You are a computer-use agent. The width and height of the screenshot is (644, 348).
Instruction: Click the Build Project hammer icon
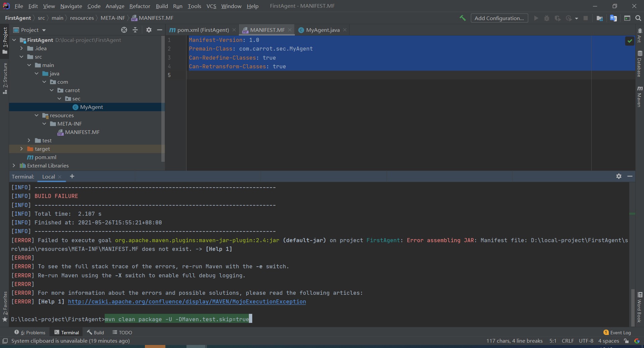coord(463,18)
